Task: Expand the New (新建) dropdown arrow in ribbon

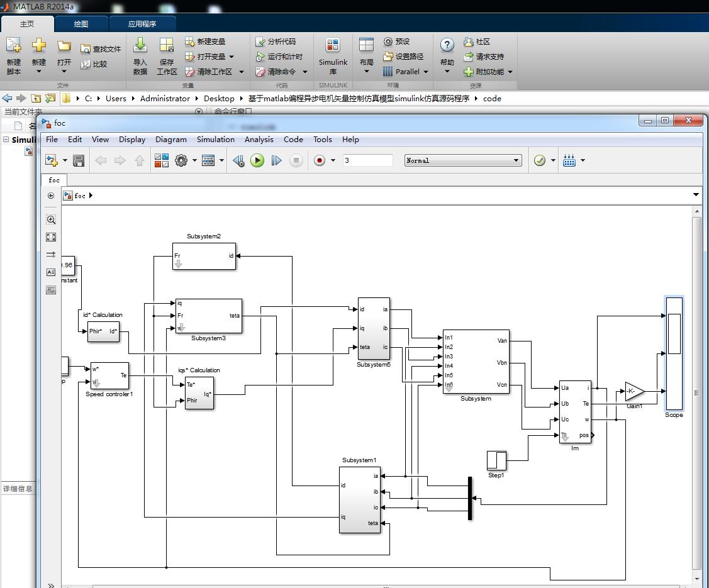Action: pyautogui.click(x=39, y=72)
